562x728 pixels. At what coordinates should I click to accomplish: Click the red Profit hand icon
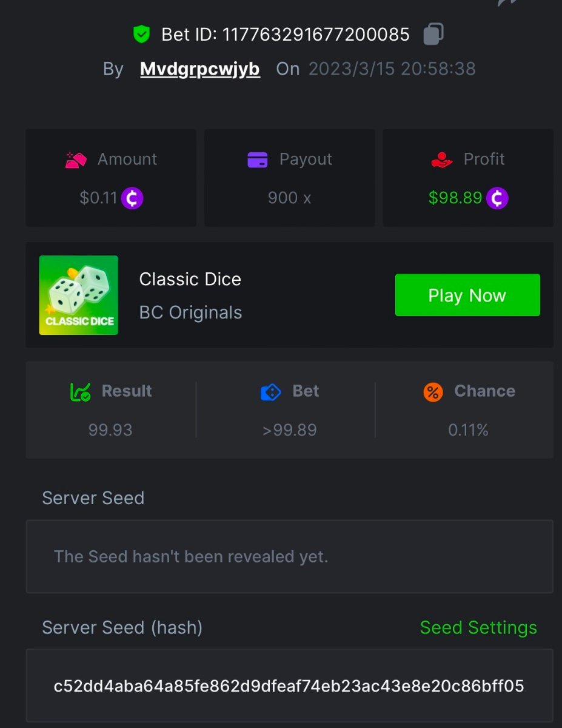(x=442, y=160)
